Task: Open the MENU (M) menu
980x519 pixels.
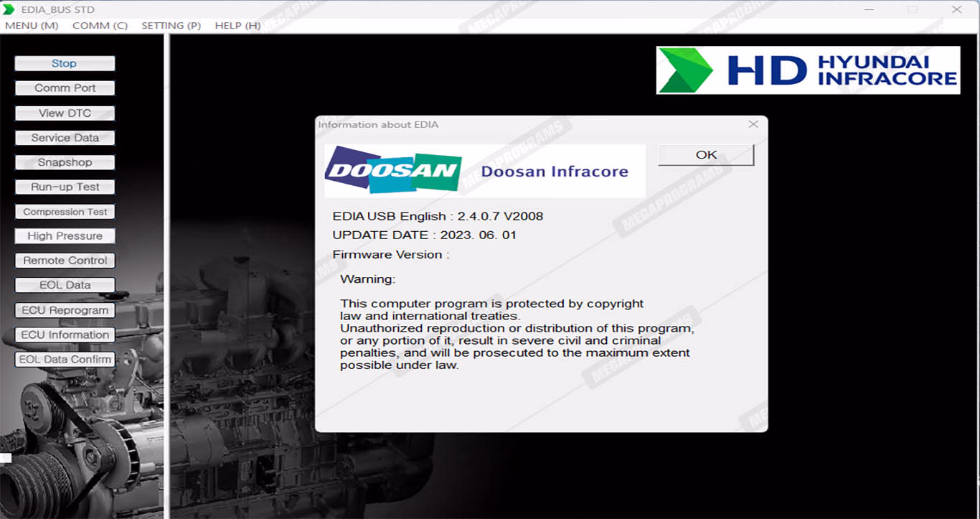Action: click(32, 26)
